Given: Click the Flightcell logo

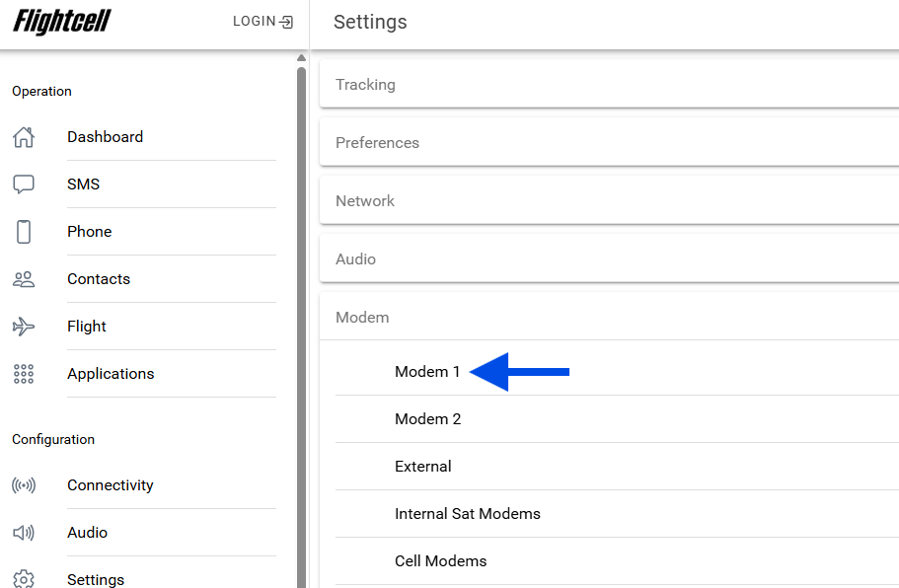Looking at the screenshot, I should [x=62, y=22].
